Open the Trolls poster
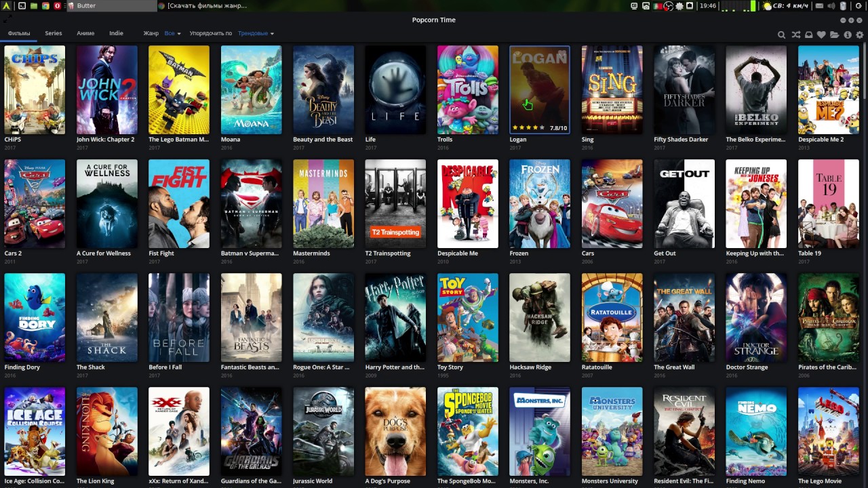 [x=468, y=90]
